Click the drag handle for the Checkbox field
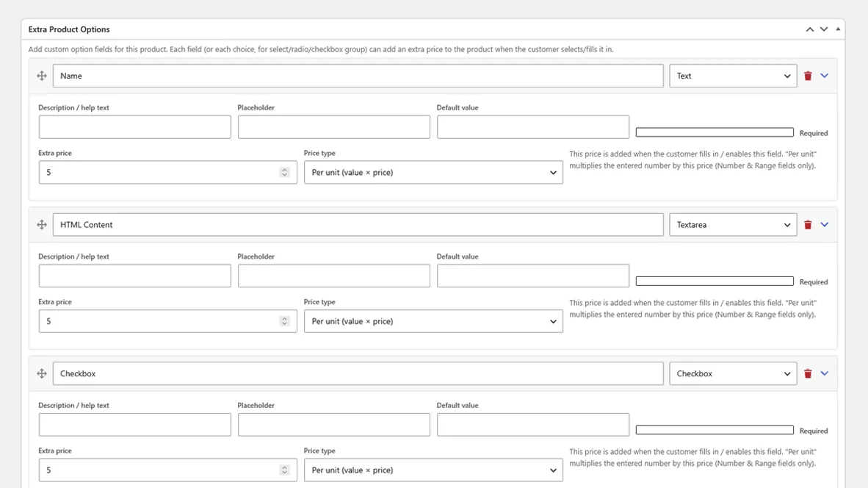Image resolution: width=868 pixels, height=488 pixels. 42,374
